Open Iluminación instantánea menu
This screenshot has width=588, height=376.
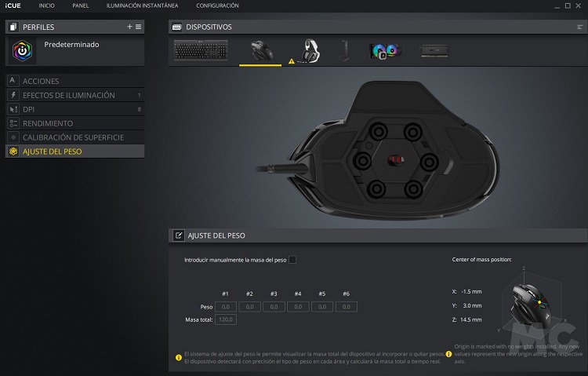(x=142, y=5)
